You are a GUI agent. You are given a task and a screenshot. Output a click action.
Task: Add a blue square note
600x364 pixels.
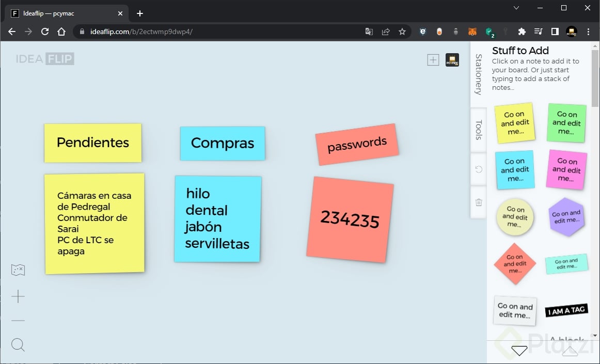click(x=515, y=170)
